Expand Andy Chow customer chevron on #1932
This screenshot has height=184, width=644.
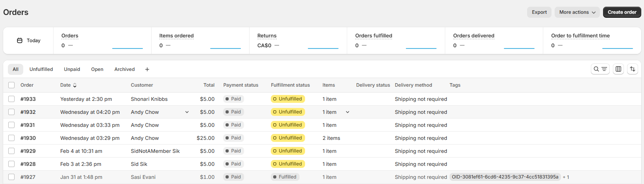tap(187, 112)
